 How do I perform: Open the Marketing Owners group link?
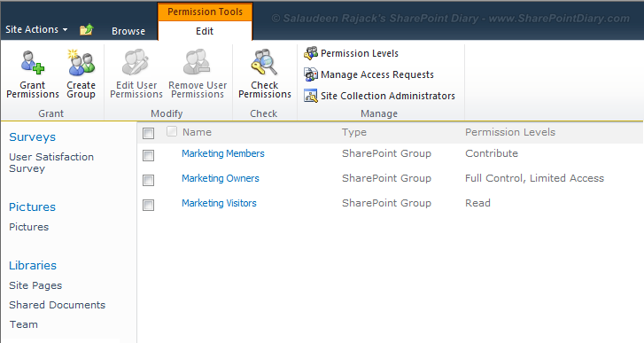(x=221, y=178)
